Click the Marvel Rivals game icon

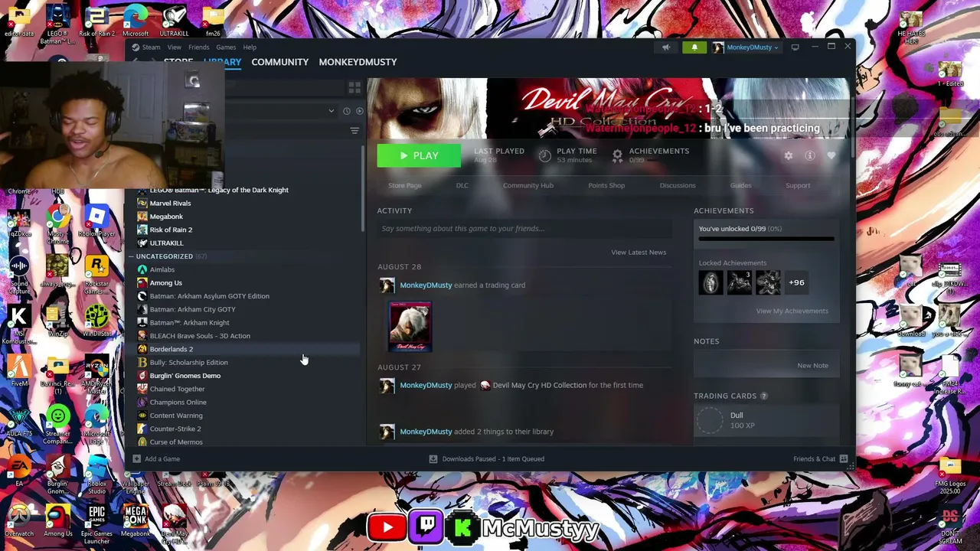pos(142,204)
